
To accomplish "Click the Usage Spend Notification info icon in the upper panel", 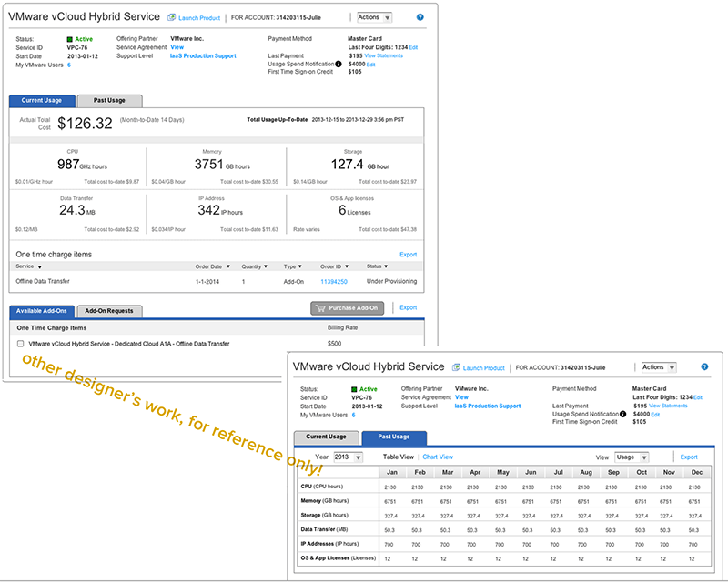I will point(339,64).
